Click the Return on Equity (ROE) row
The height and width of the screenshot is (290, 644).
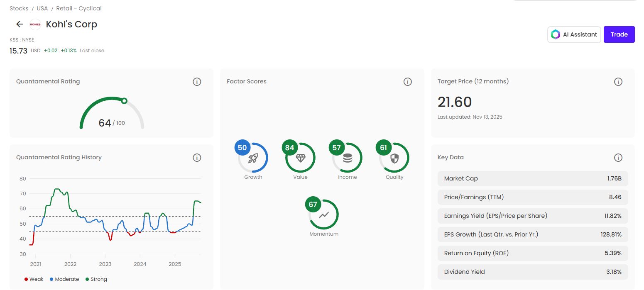click(533, 253)
